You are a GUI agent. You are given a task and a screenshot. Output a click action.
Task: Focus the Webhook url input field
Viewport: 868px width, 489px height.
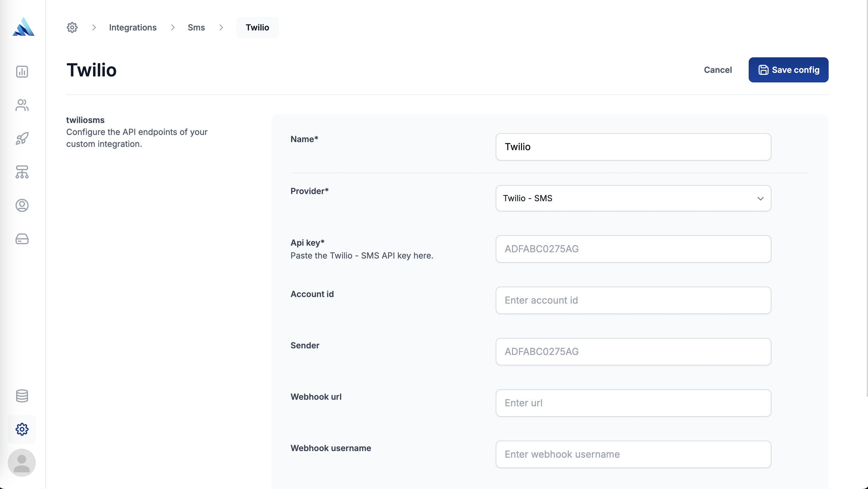[x=633, y=403]
